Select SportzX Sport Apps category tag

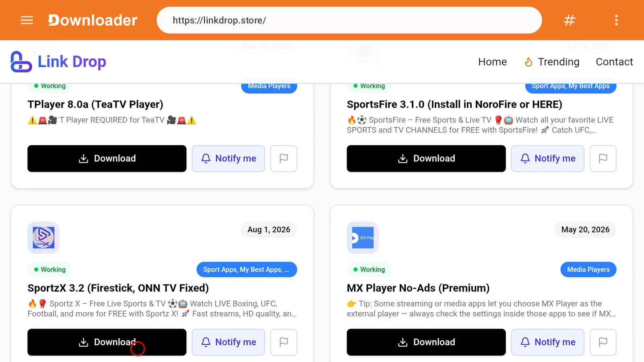coord(247,269)
